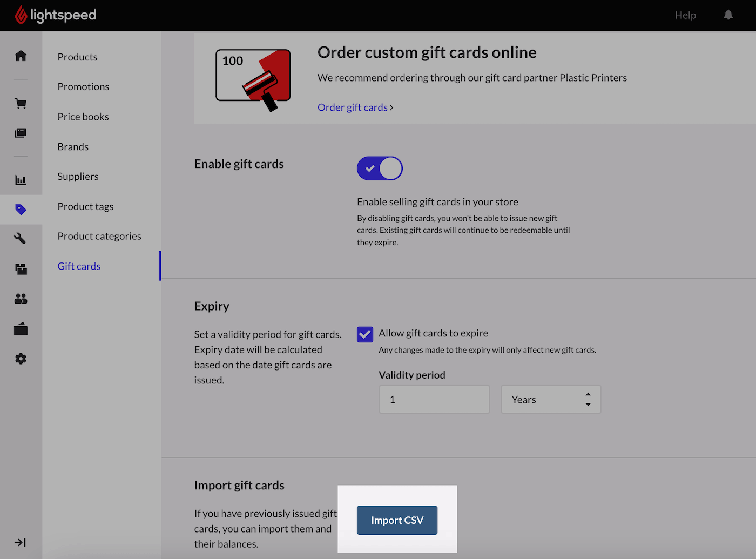756x559 pixels.
Task: Open the shopping cart Sell icon
Action: pyautogui.click(x=21, y=103)
